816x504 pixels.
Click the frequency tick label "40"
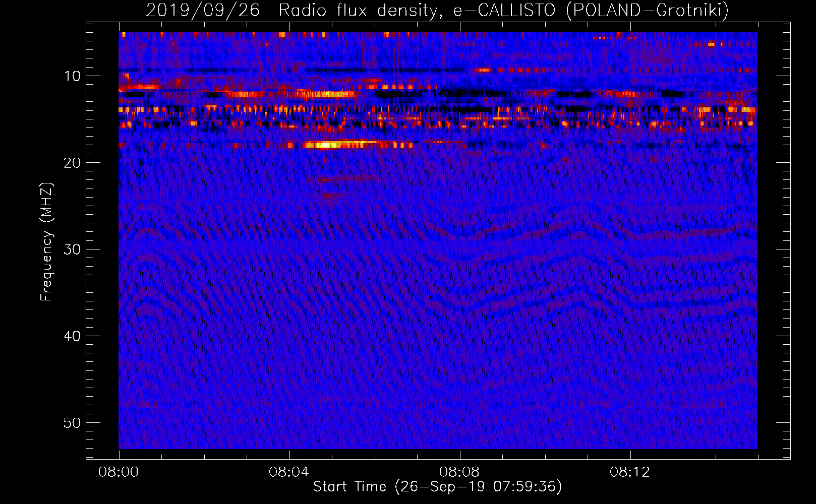click(73, 336)
